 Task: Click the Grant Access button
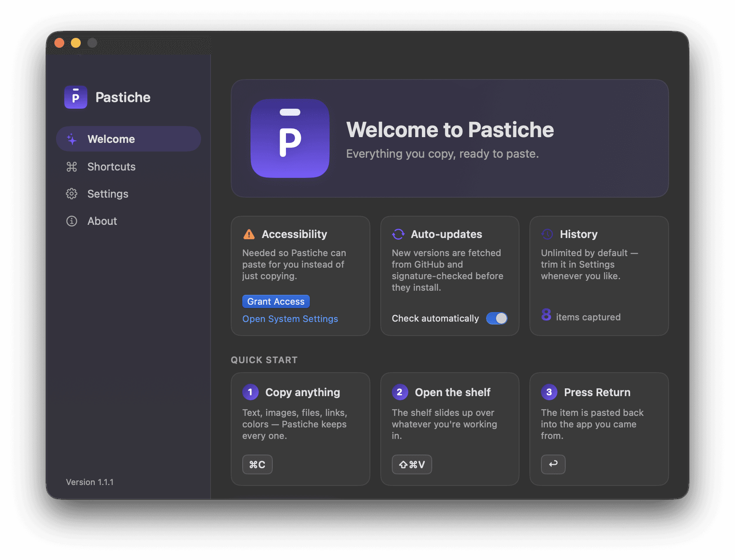click(x=276, y=301)
